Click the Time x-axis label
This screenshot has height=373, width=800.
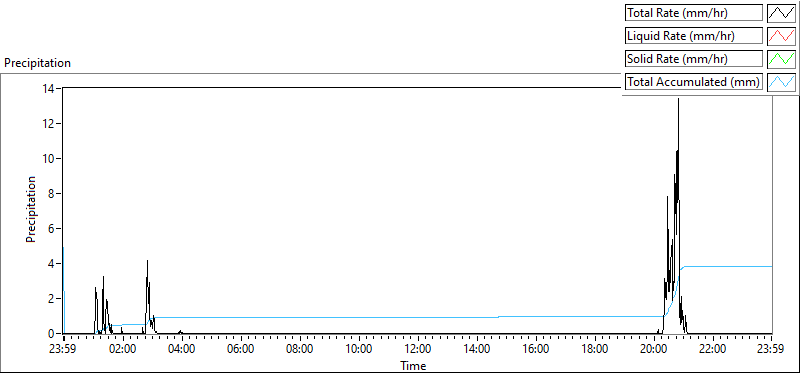pyautogui.click(x=413, y=365)
